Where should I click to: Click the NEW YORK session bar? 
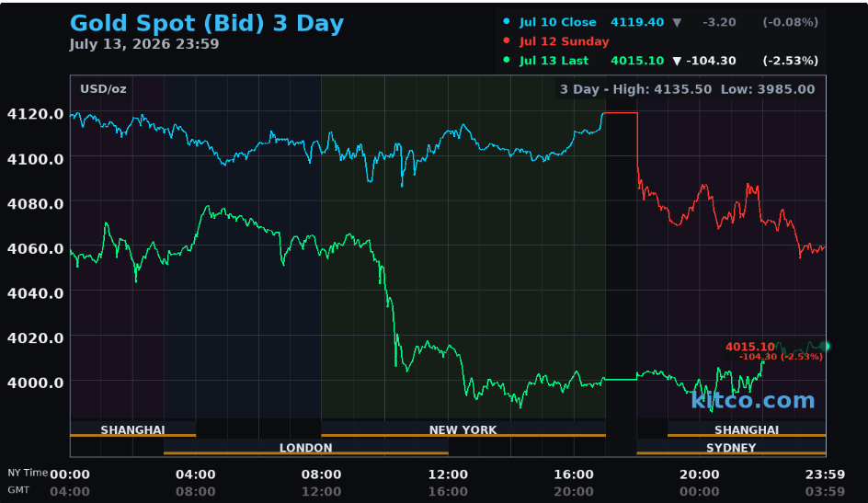point(463,429)
